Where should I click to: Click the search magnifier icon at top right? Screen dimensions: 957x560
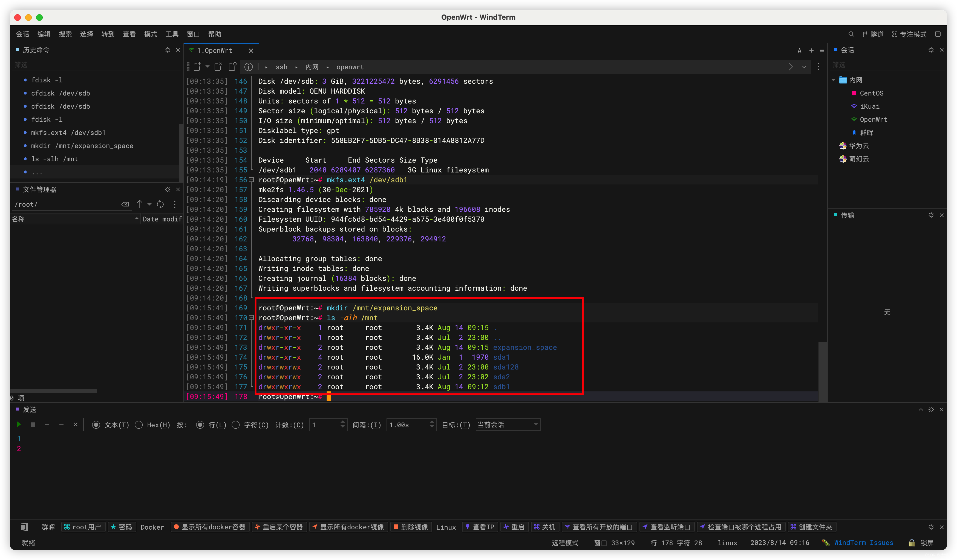(x=851, y=34)
